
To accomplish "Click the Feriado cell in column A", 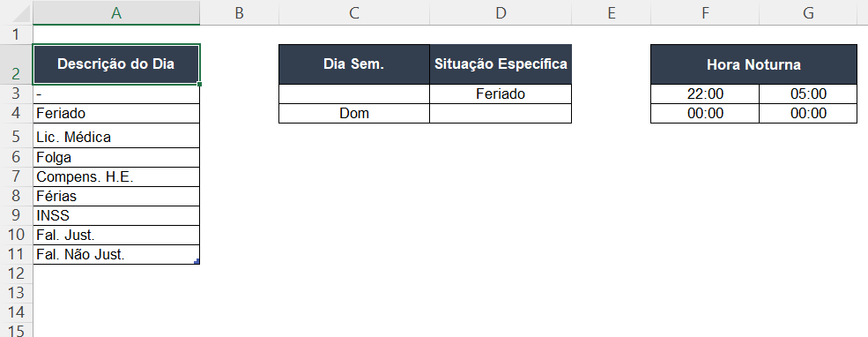I will pos(116,113).
